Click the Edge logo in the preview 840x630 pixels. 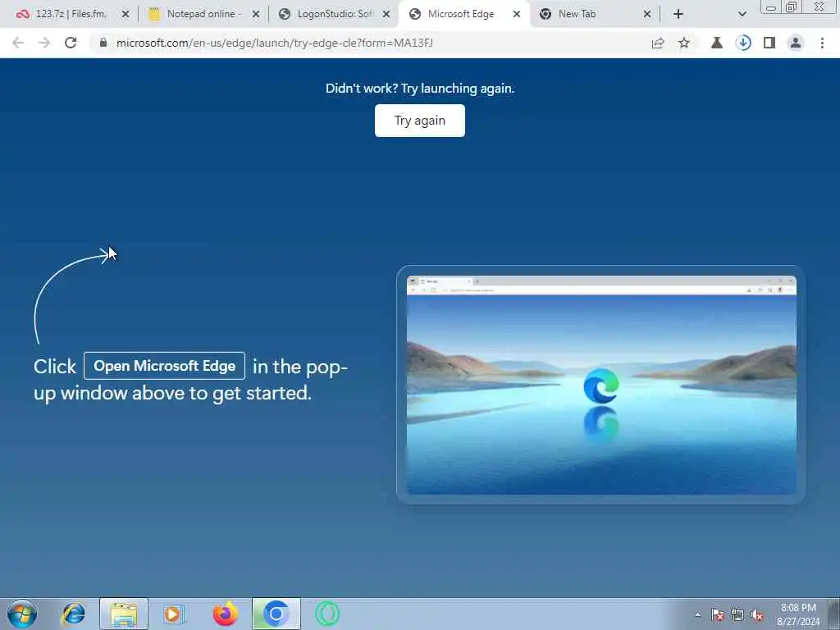click(x=601, y=386)
